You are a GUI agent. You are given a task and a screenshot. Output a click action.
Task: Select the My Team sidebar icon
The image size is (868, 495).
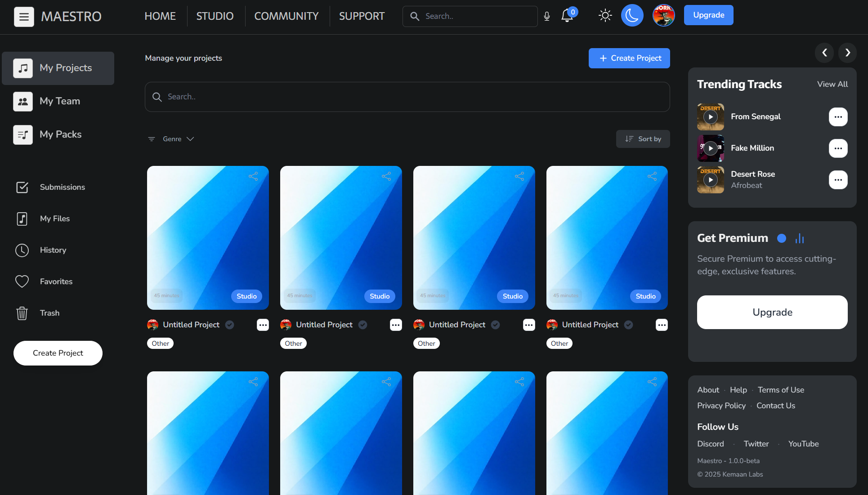[23, 101]
